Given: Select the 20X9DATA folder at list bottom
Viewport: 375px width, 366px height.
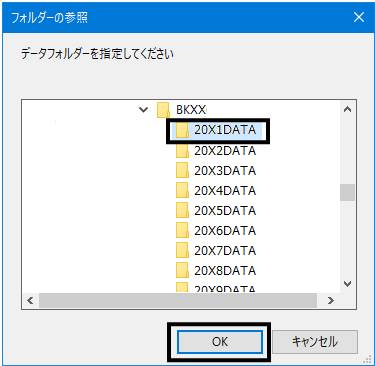Looking at the screenshot, I should [x=225, y=289].
